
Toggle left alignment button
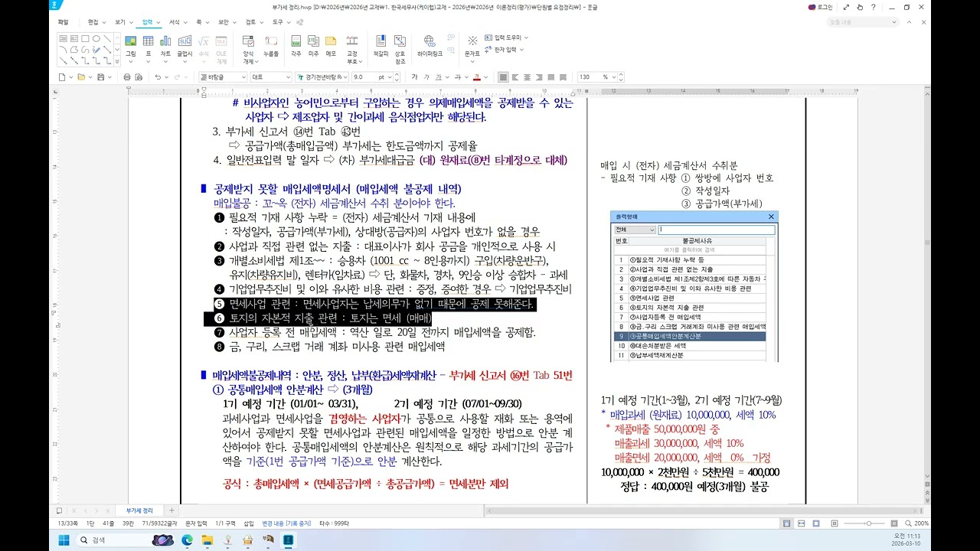515,77
